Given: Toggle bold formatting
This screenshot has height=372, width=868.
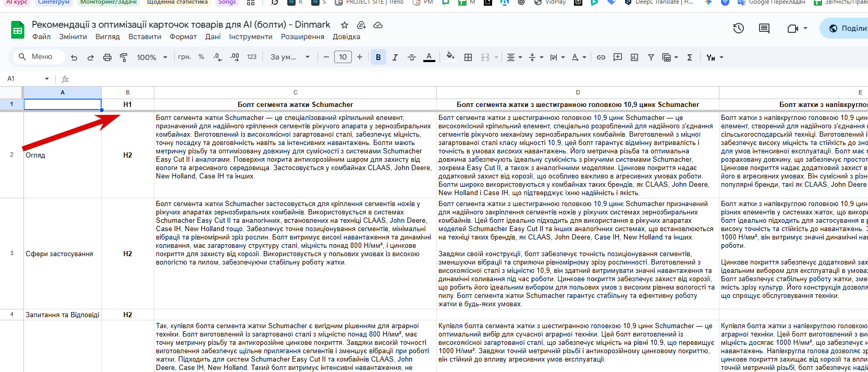Looking at the screenshot, I should pyautogui.click(x=378, y=57).
